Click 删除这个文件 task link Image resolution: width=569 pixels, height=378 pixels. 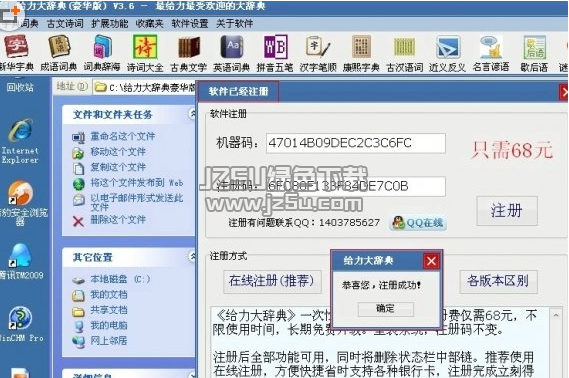(118, 219)
